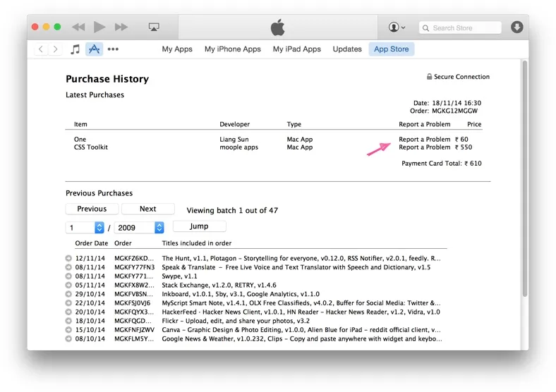Click the moople apps developer text

pos(238,147)
